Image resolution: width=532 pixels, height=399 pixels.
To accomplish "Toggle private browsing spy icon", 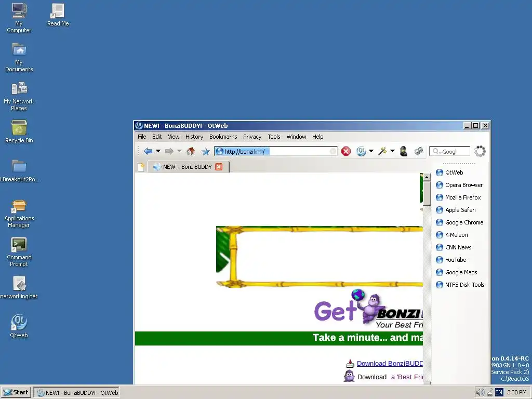I will pyautogui.click(x=403, y=151).
